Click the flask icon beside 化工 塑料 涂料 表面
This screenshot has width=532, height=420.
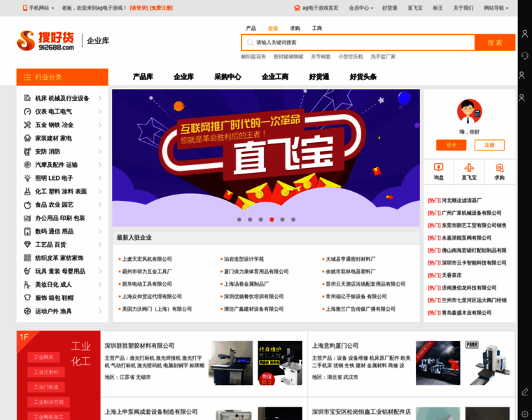click(27, 191)
